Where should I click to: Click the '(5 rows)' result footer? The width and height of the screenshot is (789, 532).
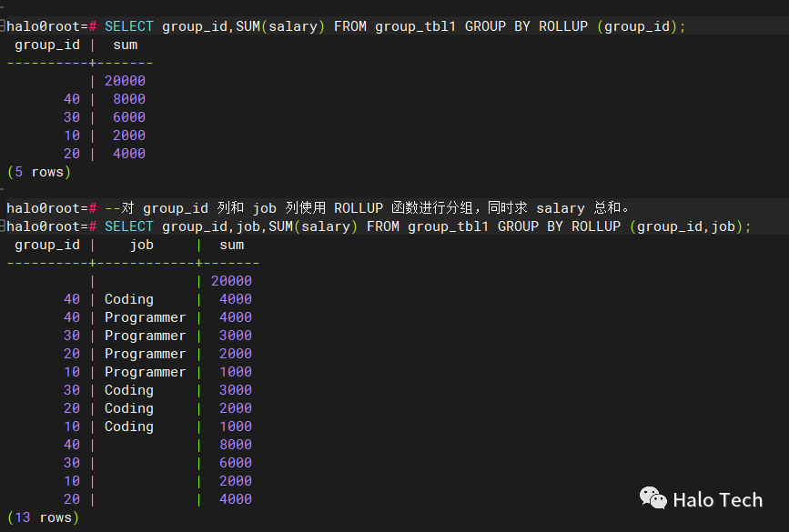[39, 172]
